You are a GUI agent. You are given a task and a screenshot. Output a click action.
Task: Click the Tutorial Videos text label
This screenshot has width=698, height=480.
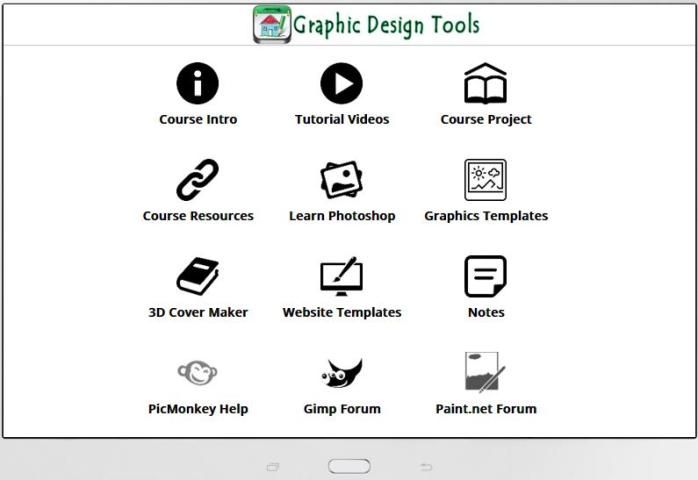(x=342, y=119)
